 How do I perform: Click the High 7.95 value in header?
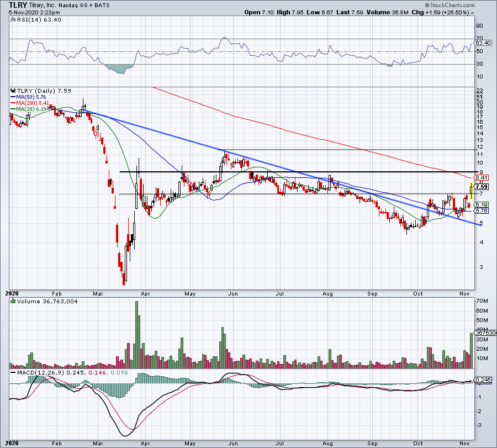pyautogui.click(x=290, y=12)
